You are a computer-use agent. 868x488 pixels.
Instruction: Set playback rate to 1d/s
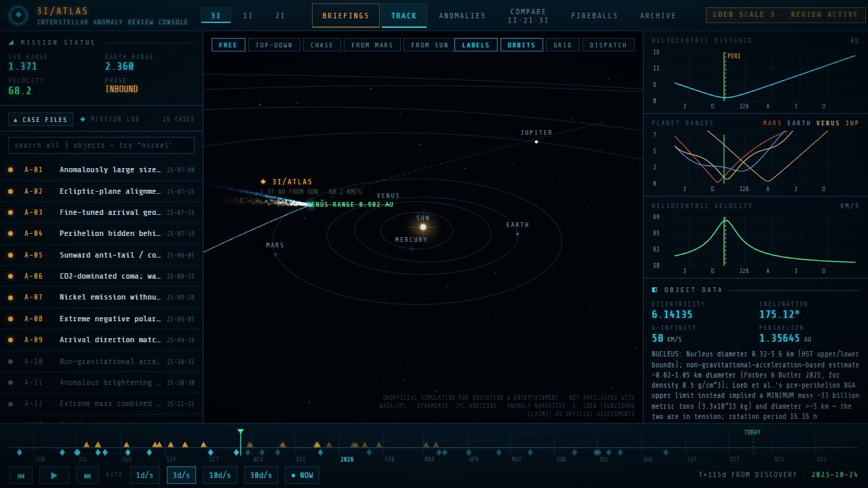145,475
